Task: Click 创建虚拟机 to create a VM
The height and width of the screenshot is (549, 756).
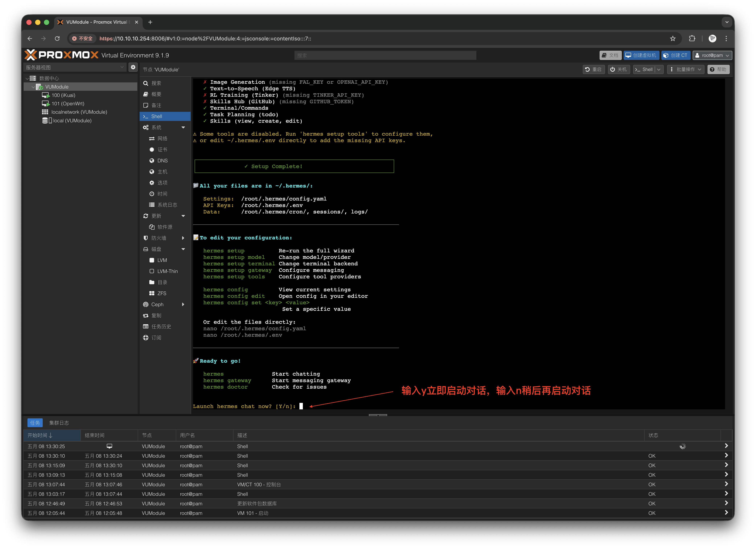Action: (641, 55)
